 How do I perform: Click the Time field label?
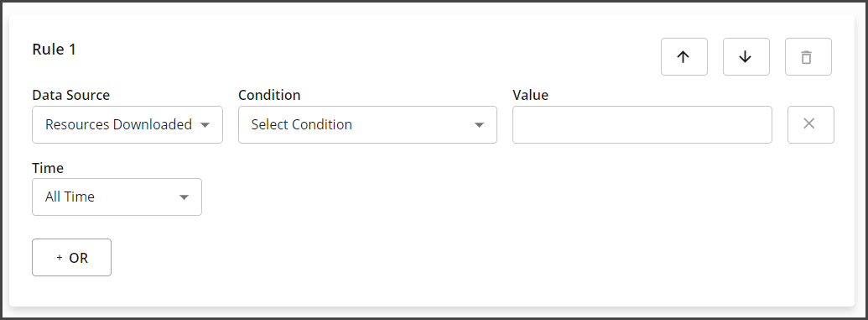[x=48, y=167]
